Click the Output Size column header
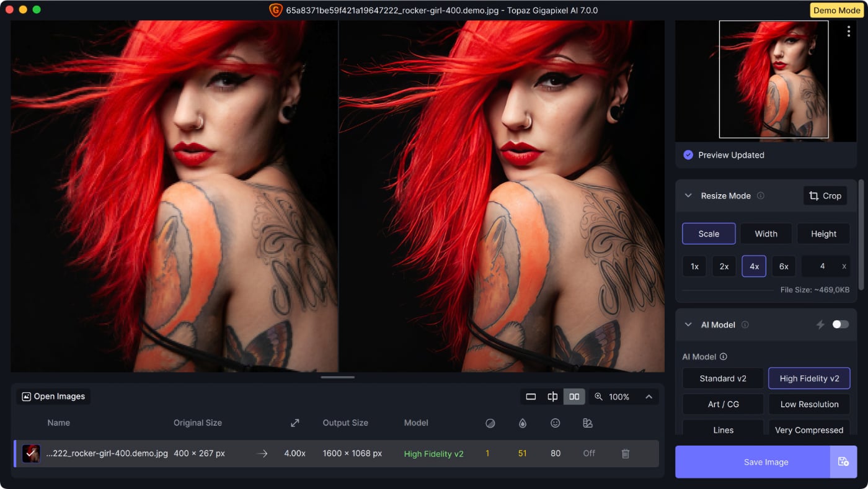The height and width of the screenshot is (489, 868). [345, 423]
